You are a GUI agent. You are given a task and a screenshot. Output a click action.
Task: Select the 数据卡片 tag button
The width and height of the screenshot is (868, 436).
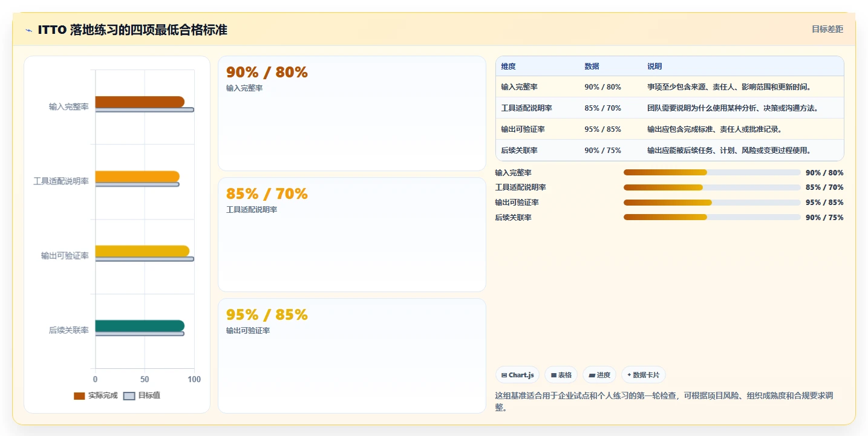click(643, 375)
